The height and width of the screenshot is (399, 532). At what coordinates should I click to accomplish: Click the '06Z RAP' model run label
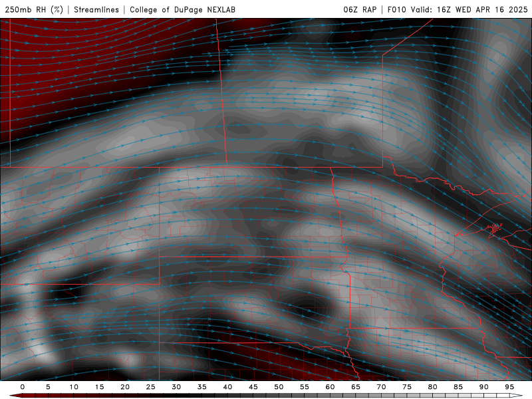360,9
